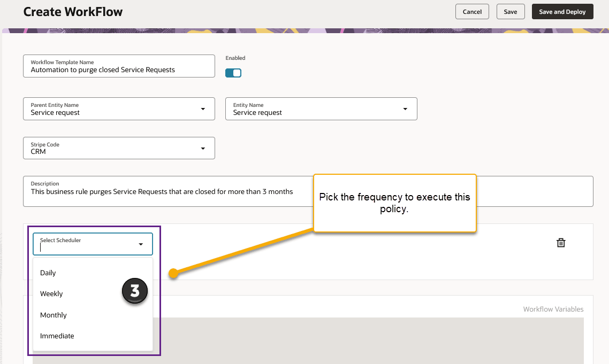Click into the Workflow Template Name field
The image size is (609, 364).
tap(119, 69)
